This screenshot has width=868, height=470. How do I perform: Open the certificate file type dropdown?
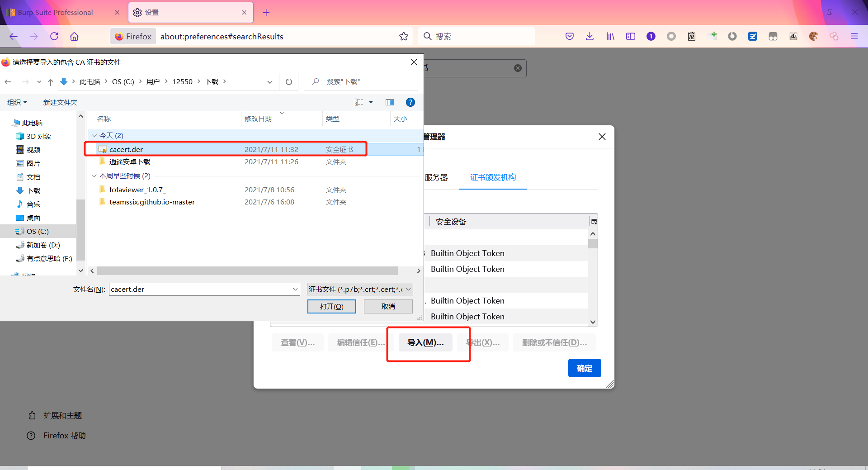tap(360, 289)
